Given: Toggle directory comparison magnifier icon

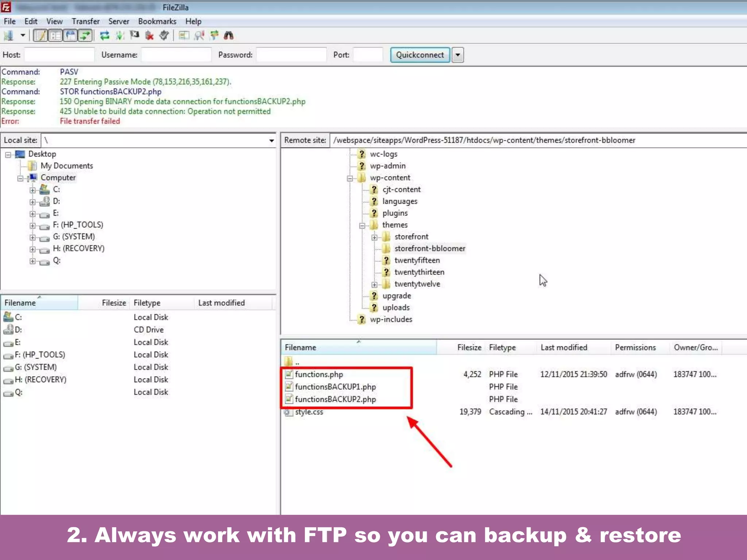Looking at the screenshot, I should (199, 35).
